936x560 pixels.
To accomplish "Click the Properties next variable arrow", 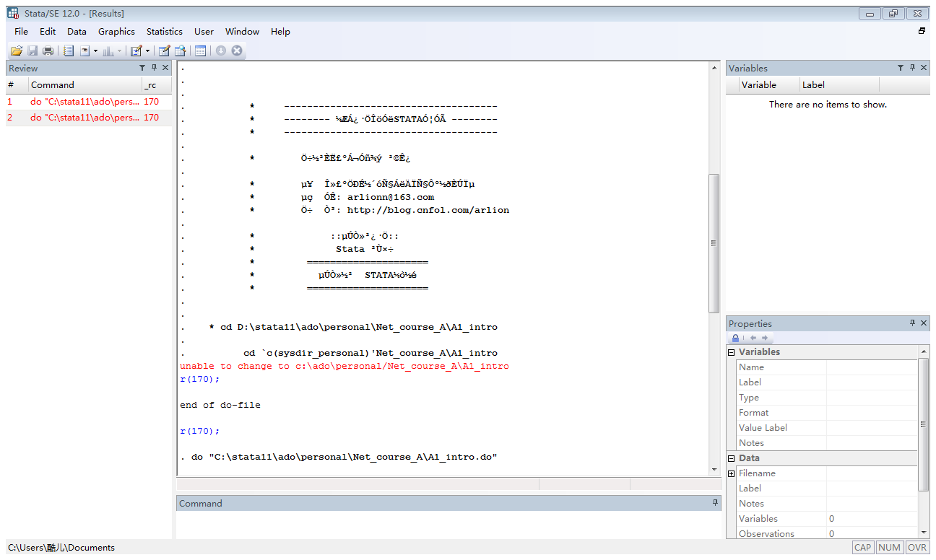I will [x=764, y=338].
